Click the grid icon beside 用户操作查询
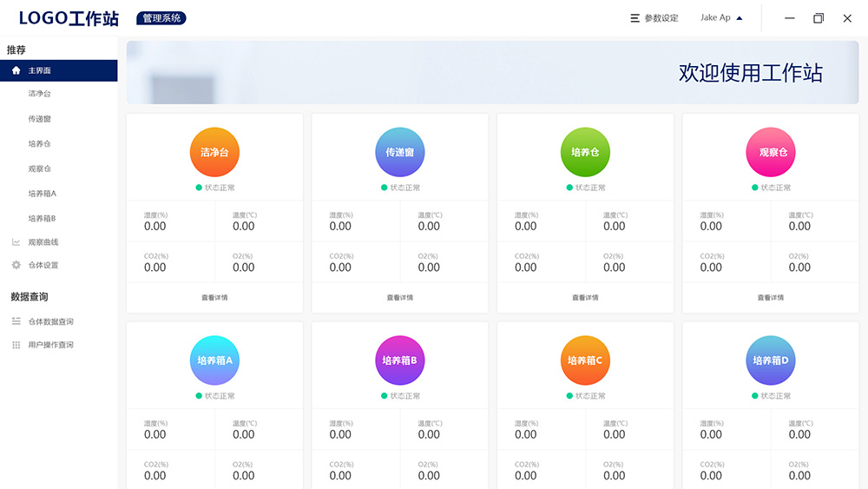The height and width of the screenshot is (489, 868). click(16, 345)
